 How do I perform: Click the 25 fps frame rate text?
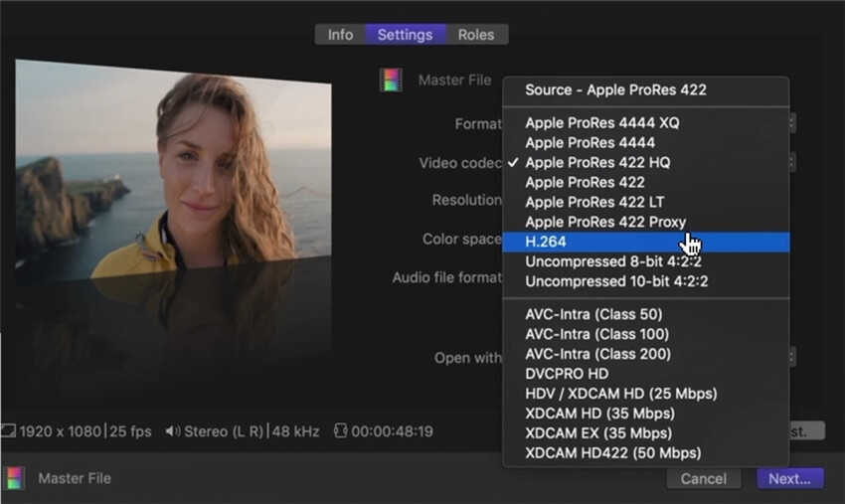[x=130, y=431]
